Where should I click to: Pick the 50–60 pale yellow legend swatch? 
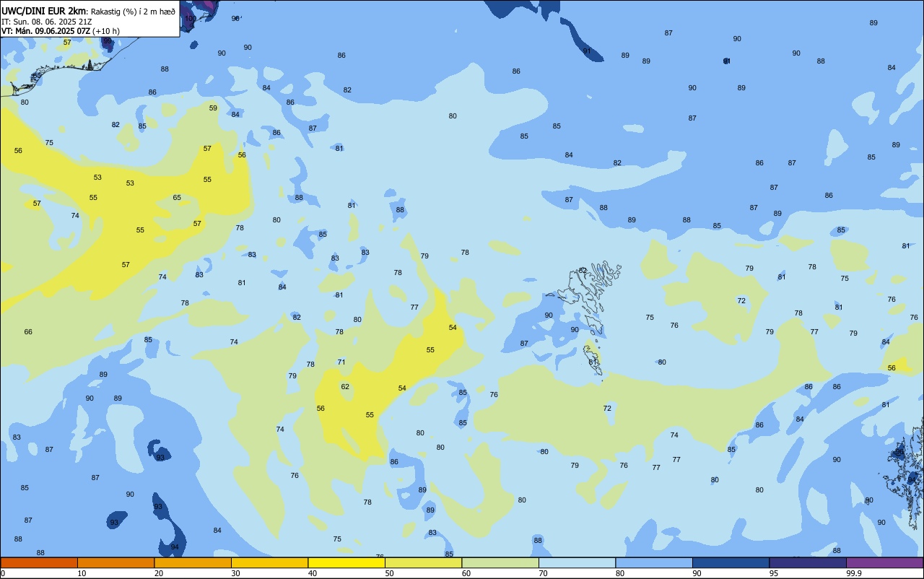click(423, 562)
